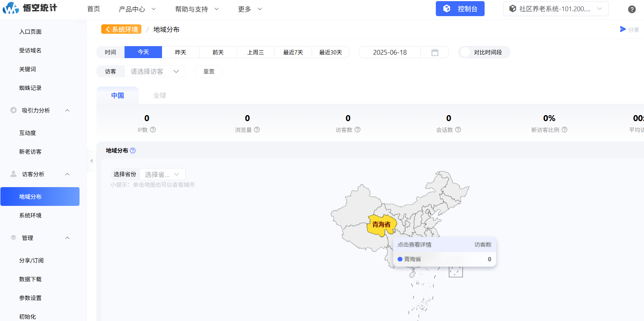Open 关键词 in sidebar
644x321 pixels.
click(27, 69)
